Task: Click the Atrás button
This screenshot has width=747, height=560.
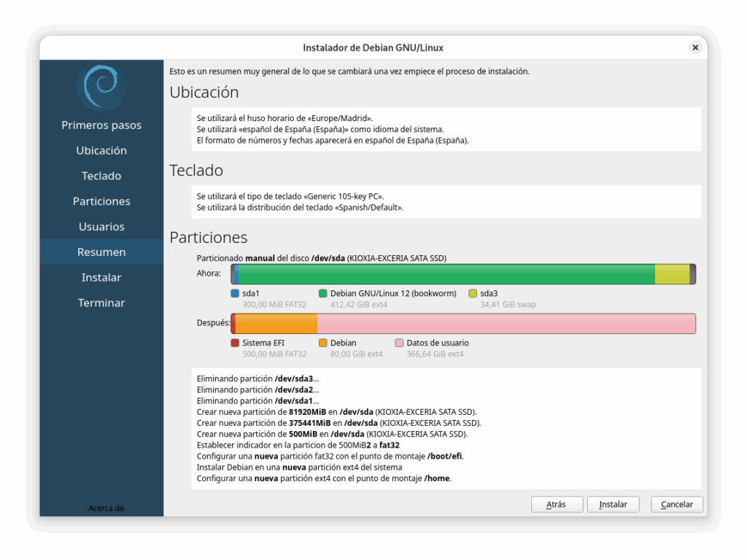Action: pyautogui.click(x=557, y=505)
